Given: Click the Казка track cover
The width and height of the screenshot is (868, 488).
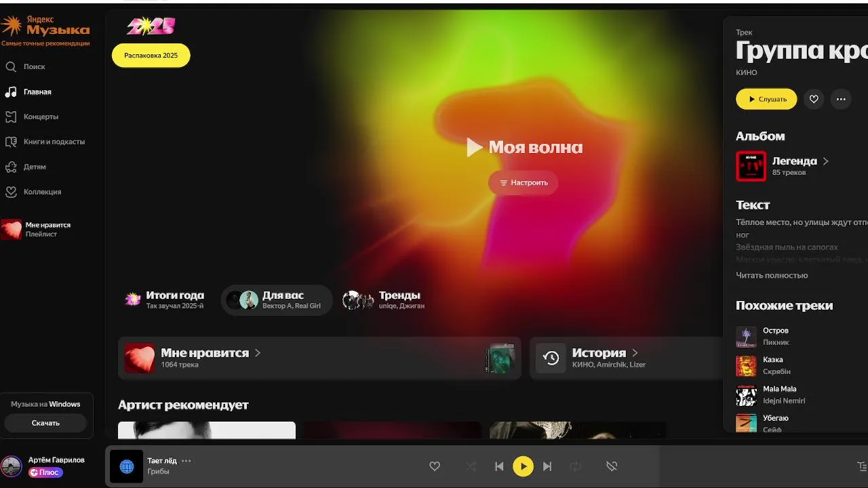Looking at the screenshot, I should pyautogui.click(x=746, y=366).
